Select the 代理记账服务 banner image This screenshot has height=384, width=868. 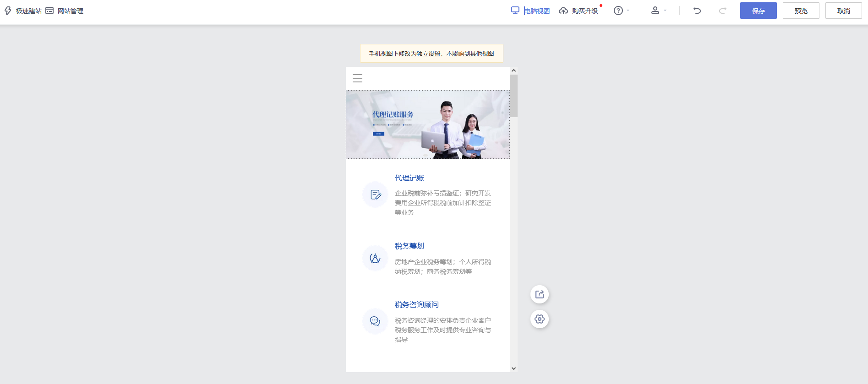[x=427, y=124]
